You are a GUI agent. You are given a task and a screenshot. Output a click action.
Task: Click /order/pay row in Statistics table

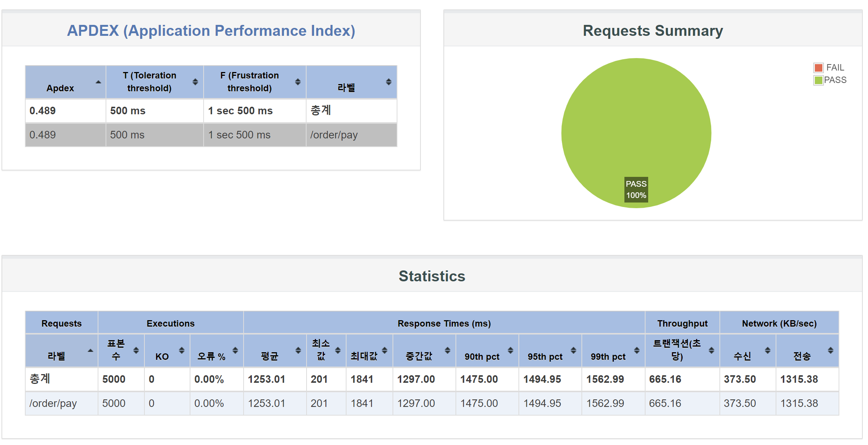point(53,403)
